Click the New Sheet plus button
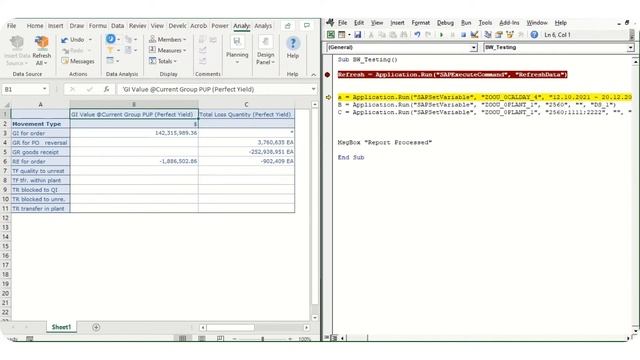The width and height of the screenshot is (640, 360). pos(96,327)
